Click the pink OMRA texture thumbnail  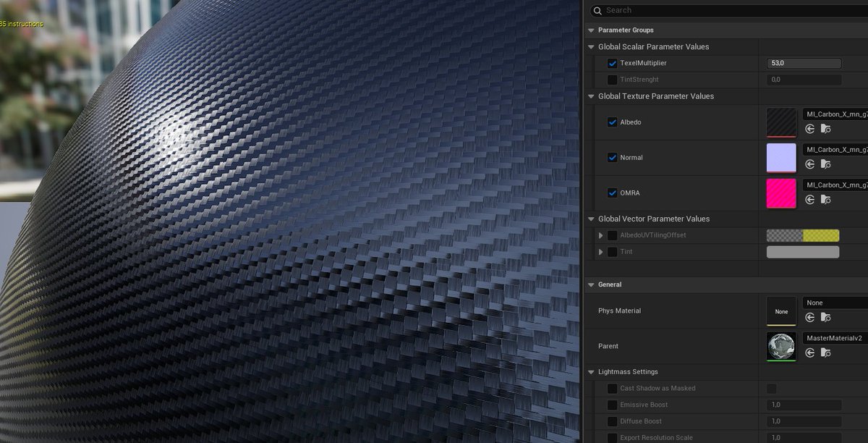pyautogui.click(x=781, y=193)
